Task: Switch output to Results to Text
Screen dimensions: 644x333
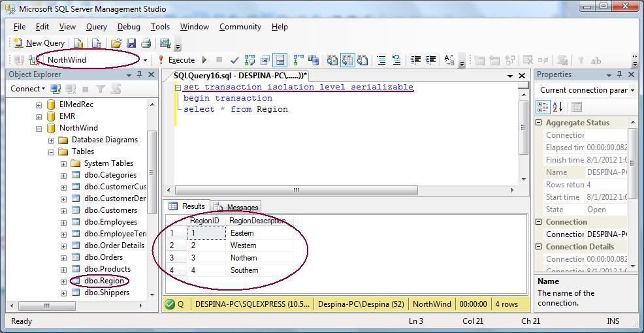Action: (332, 60)
